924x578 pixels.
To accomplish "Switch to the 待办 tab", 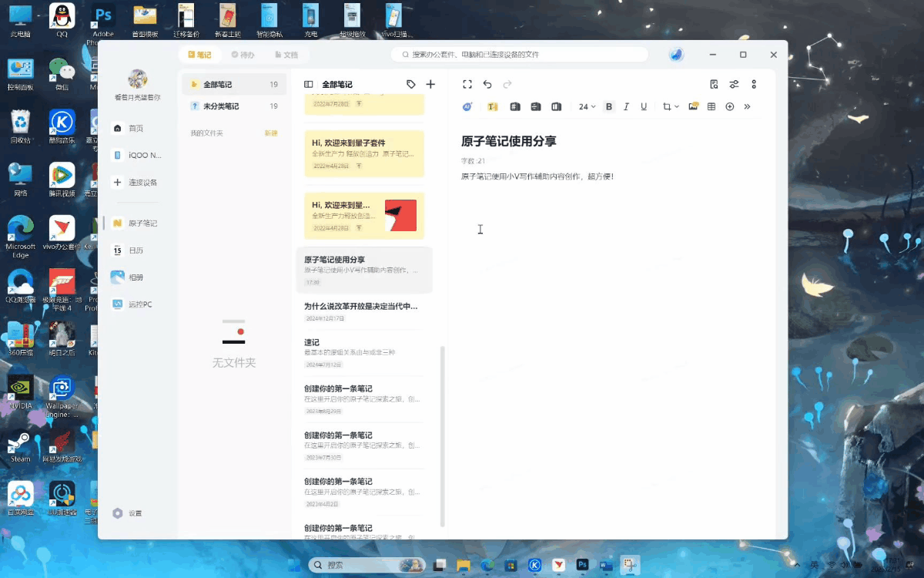I will (243, 55).
